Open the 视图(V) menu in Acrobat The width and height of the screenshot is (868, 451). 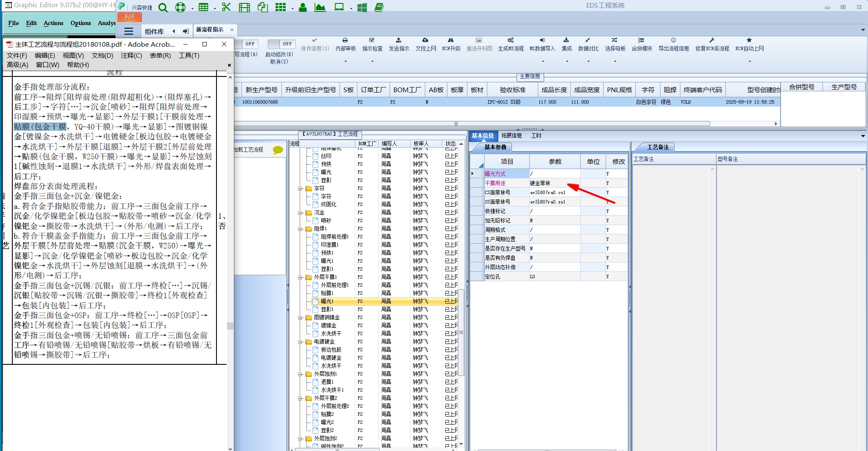73,56
